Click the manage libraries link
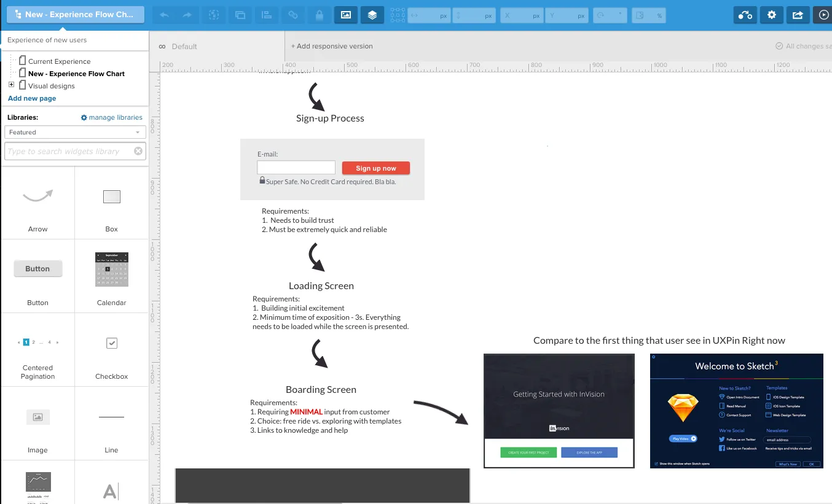 [112, 117]
